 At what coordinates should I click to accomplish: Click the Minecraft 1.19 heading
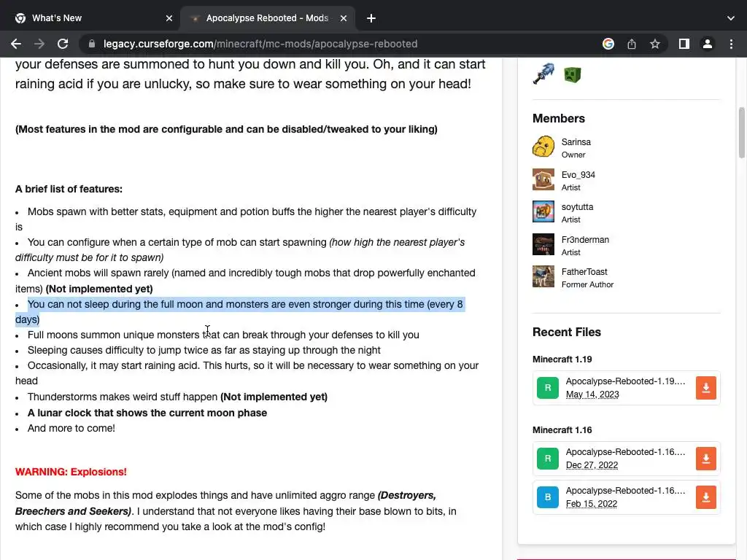pos(562,359)
